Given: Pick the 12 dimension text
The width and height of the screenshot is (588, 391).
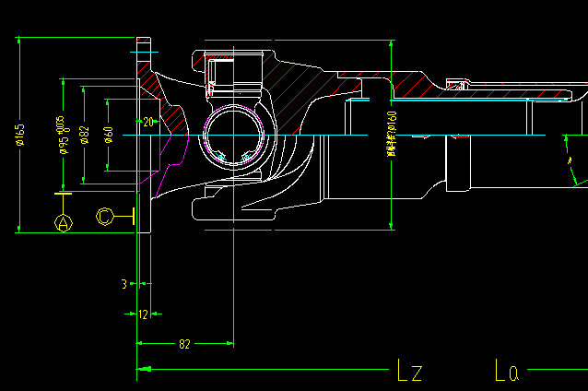Looking at the screenshot, I should click(144, 314).
